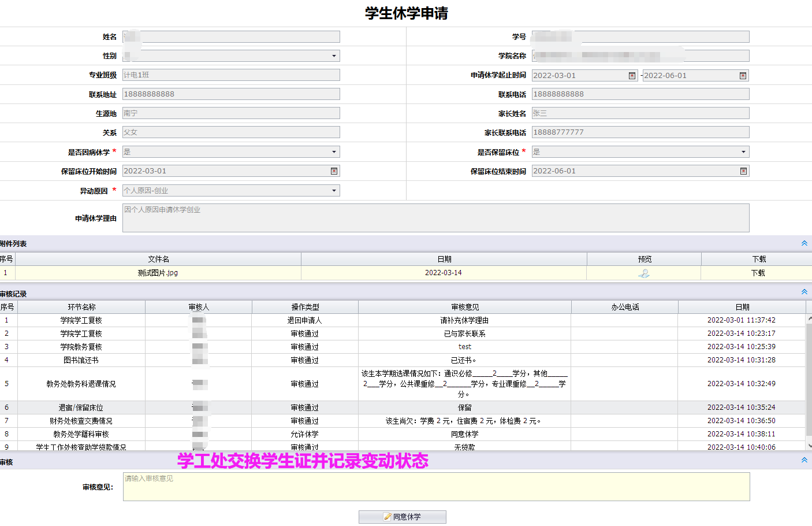Open calendar icon for 保留床位开始时间
This screenshot has height=526, width=812.
point(334,171)
